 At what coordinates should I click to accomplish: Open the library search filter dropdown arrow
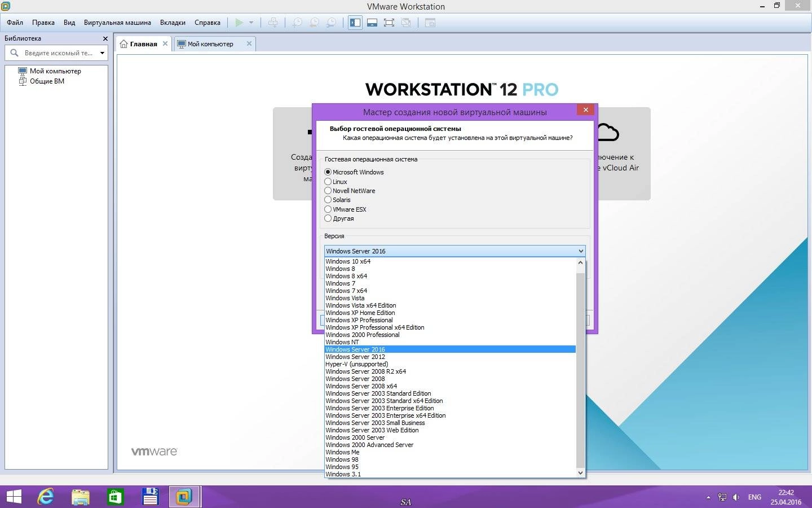click(x=102, y=53)
